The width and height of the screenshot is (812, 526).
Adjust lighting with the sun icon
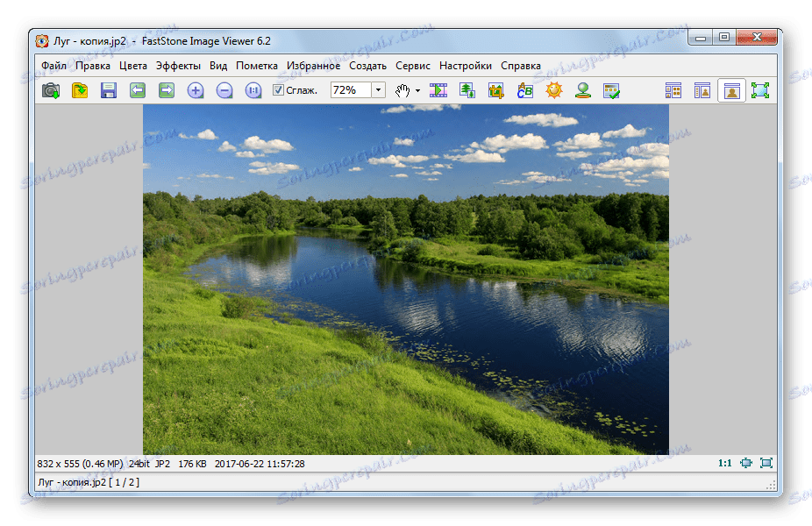pyautogui.click(x=554, y=90)
